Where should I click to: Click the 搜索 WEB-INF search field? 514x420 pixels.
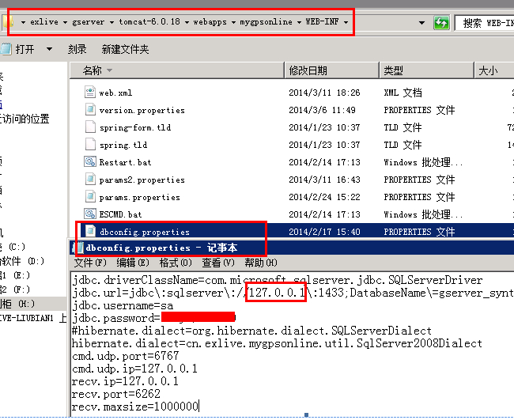(484, 23)
